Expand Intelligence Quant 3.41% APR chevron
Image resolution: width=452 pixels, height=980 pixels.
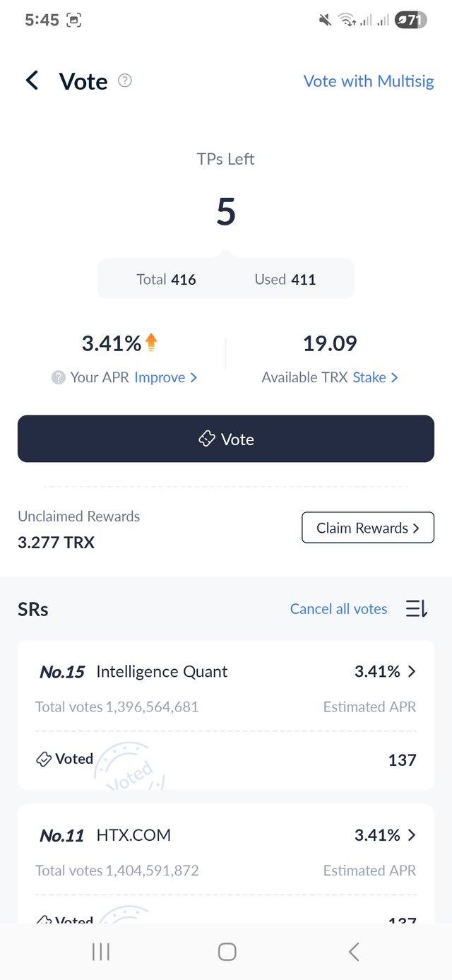tap(412, 671)
